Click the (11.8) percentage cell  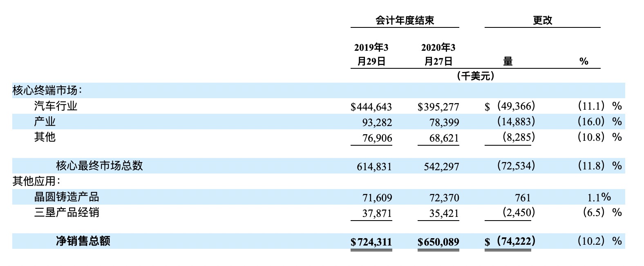coord(591,166)
